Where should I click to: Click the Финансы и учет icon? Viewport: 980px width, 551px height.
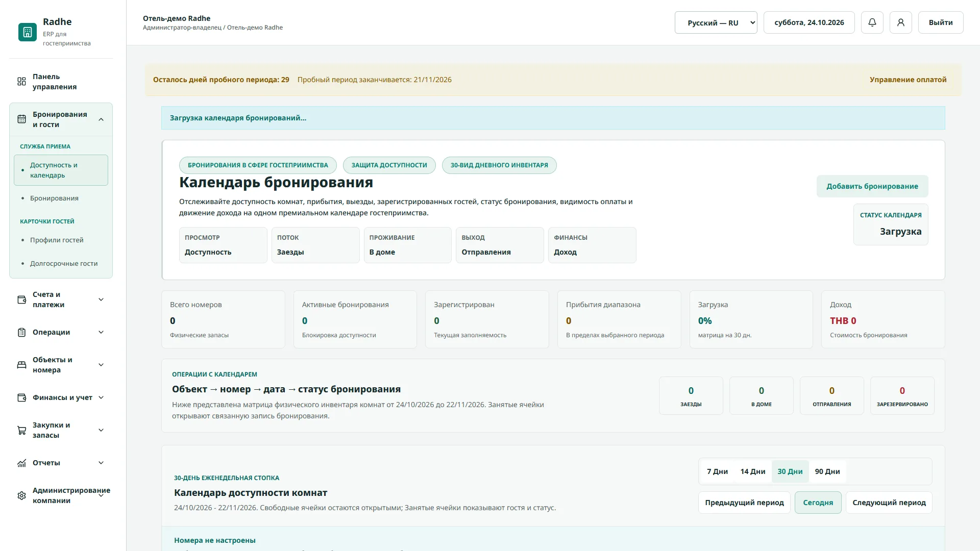21,397
